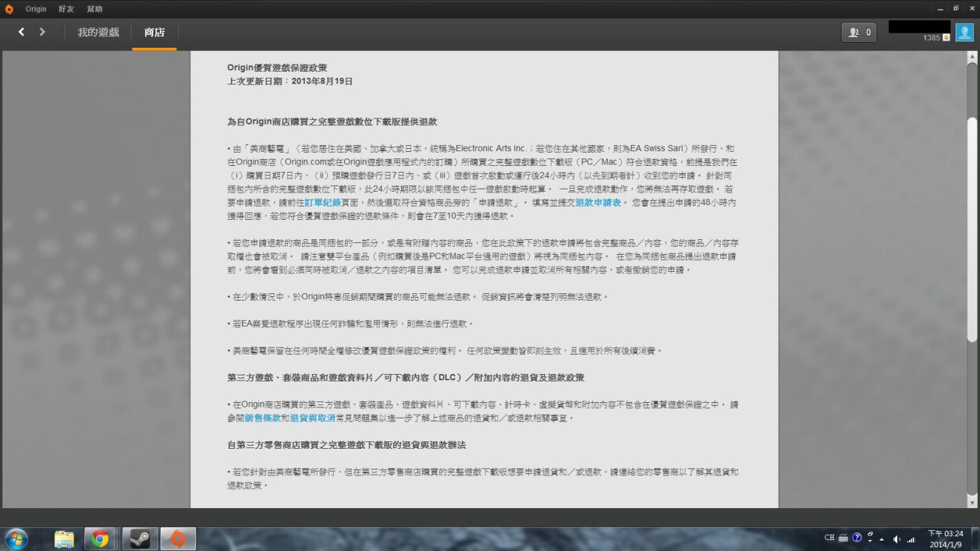The image size is (980, 551).
Task: Click the CH input language indicator
Action: coord(830,538)
